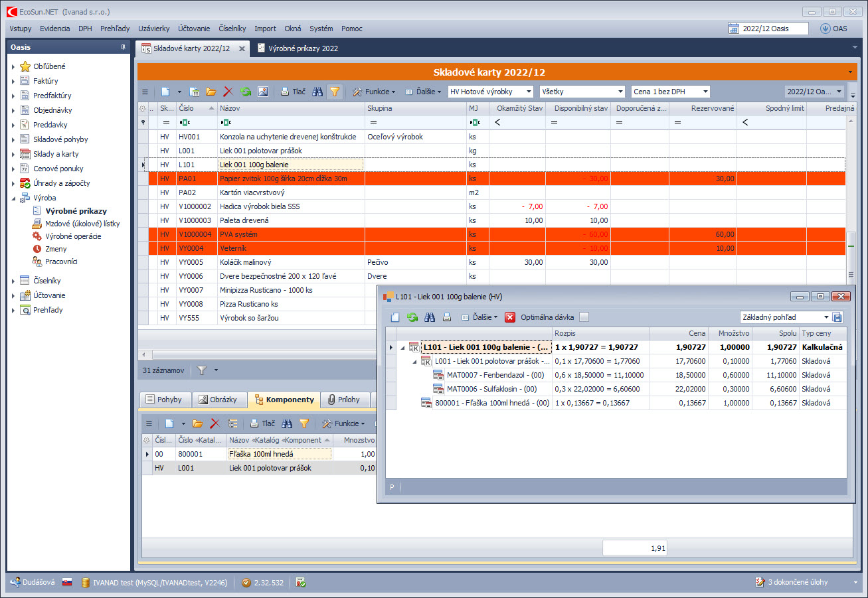Click the red X delete icon in main toolbar
The height and width of the screenshot is (598, 868).
[228, 92]
